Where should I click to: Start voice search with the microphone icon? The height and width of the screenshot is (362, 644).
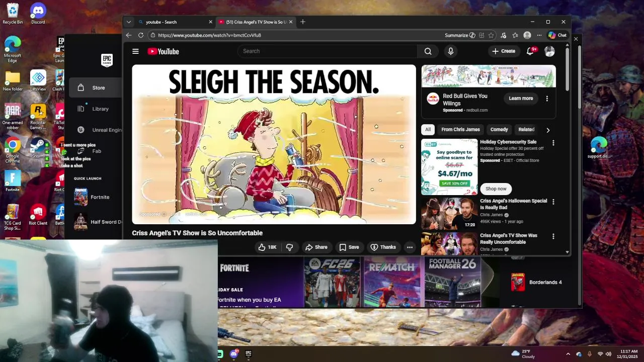[451, 51]
